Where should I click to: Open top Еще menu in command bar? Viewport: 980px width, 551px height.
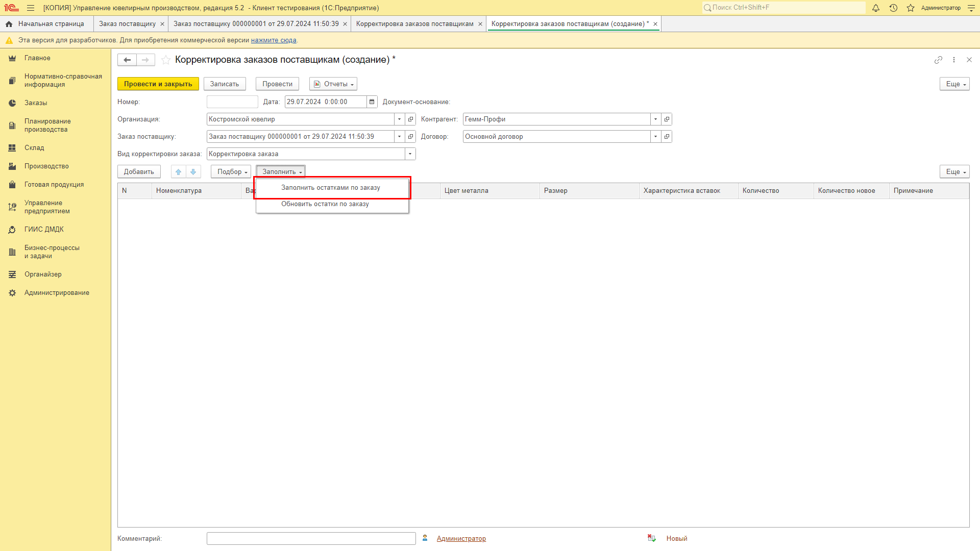(954, 84)
